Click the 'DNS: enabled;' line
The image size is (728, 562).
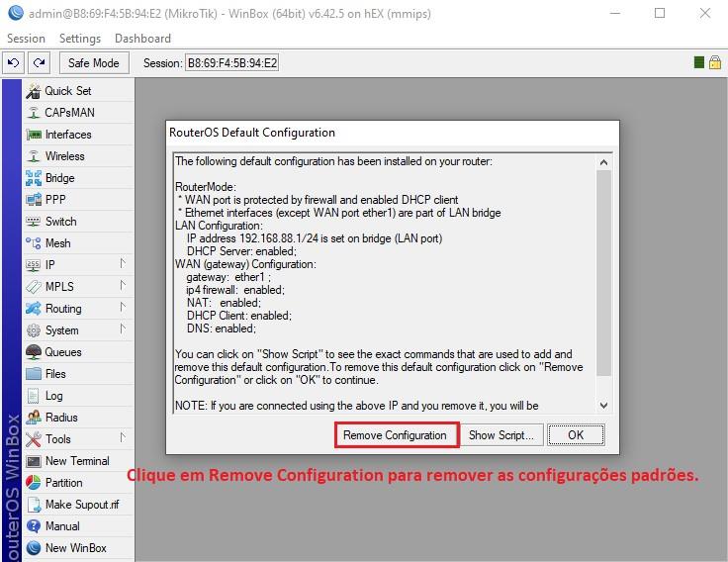[x=221, y=328]
